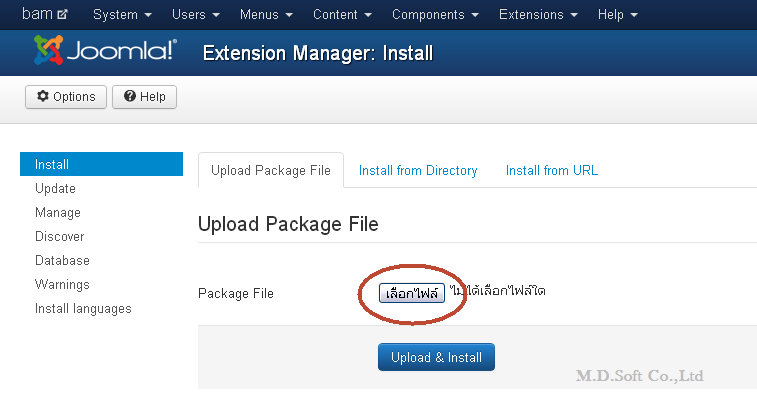Open the Extensions menu
Image resolution: width=757 pixels, height=412 pixels.
[x=538, y=14]
